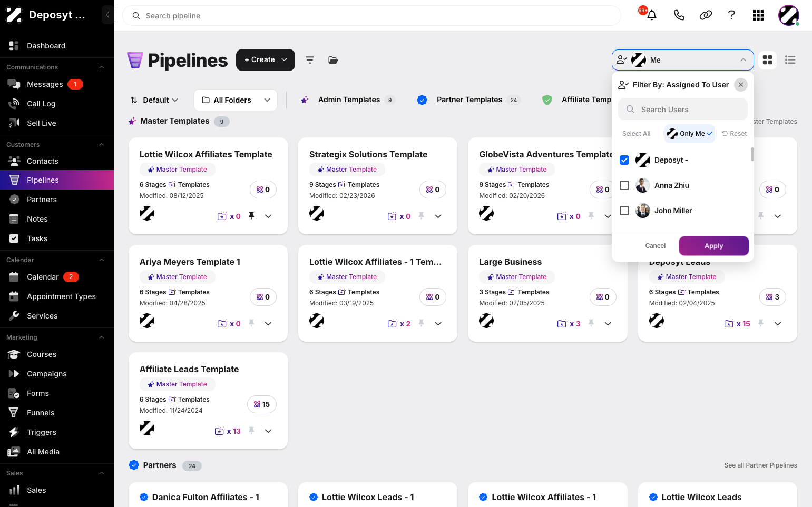Click the help question mark icon

tap(731, 15)
